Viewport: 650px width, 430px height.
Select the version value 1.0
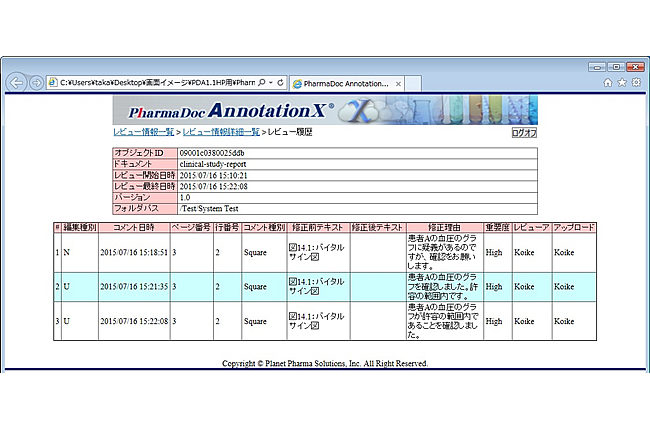pos(184,197)
